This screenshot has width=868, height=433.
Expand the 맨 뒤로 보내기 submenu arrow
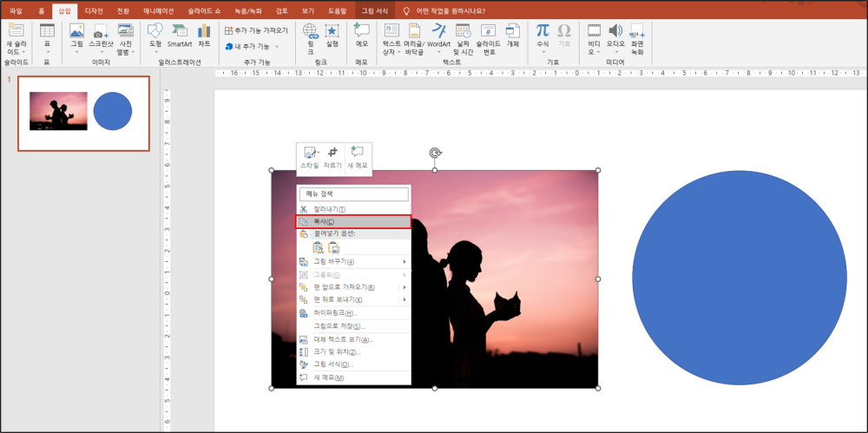(x=404, y=299)
